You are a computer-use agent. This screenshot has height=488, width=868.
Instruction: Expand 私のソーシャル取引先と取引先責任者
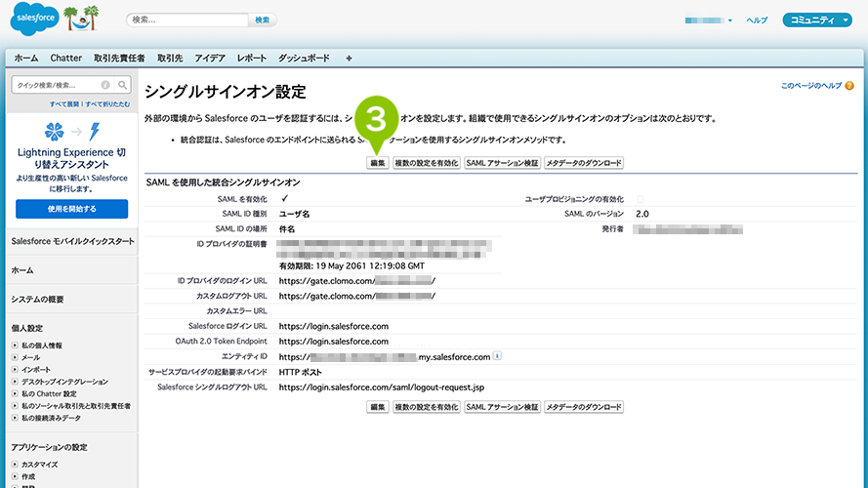coord(15,406)
